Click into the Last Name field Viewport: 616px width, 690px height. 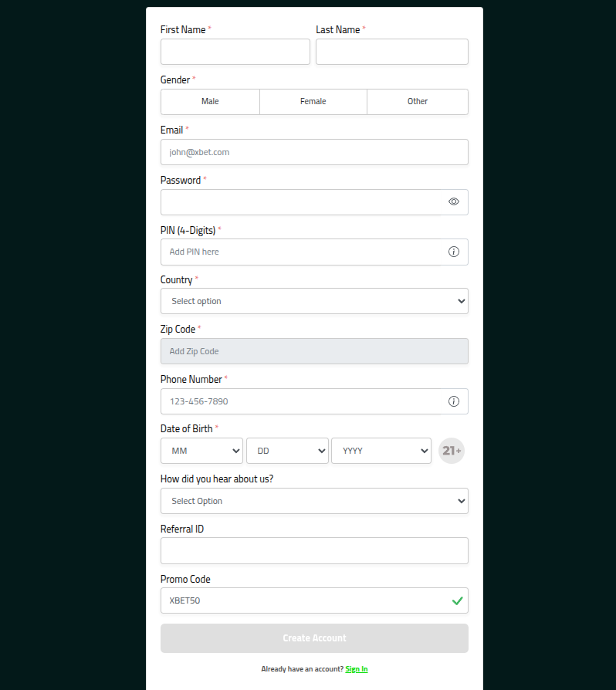[x=392, y=52]
